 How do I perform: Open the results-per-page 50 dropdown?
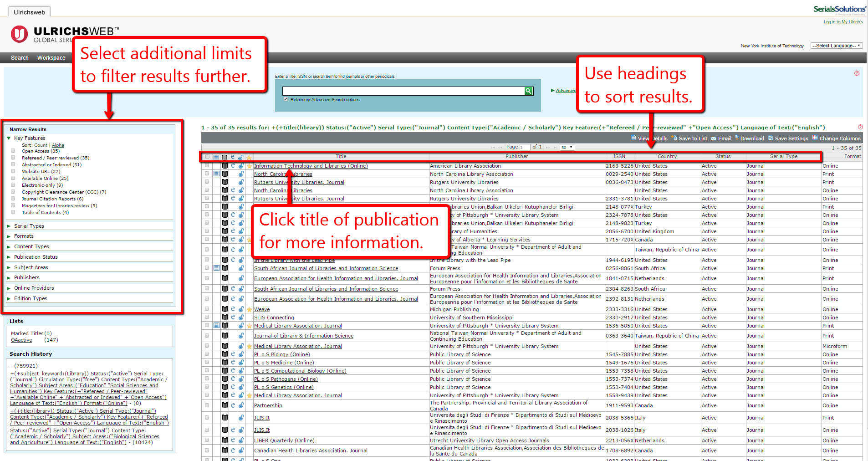[567, 147]
